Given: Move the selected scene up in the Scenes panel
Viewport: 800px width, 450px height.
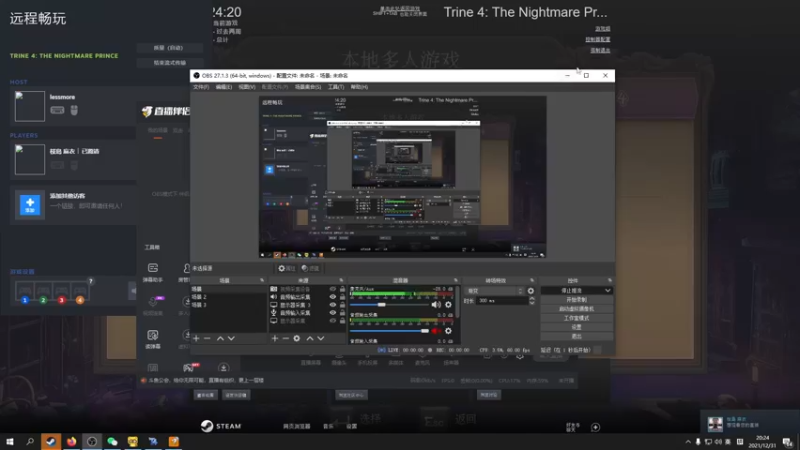Looking at the screenshot, I should click(x=220, y=338).
